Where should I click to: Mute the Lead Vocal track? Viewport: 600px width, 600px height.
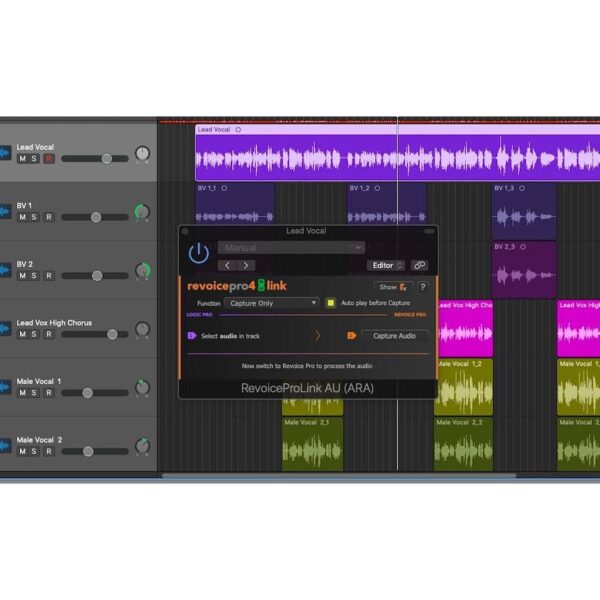[23, 159]
